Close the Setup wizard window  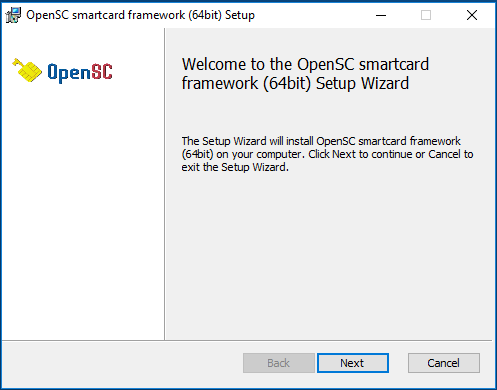tap(472, 15)
